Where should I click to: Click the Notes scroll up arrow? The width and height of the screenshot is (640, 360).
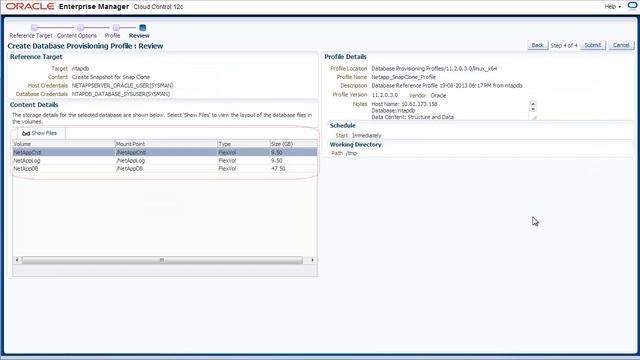tap(533, 104)
